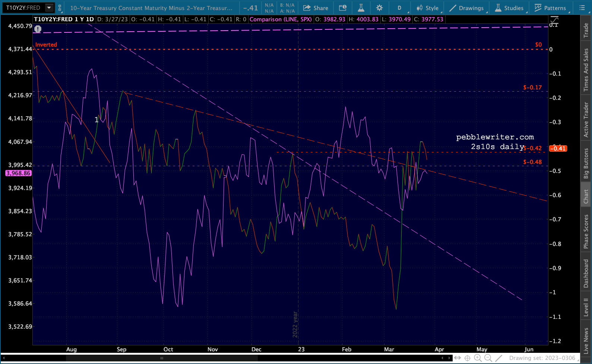Click the fit-chart horizontal arrows icon

click(x=458, y=358)
